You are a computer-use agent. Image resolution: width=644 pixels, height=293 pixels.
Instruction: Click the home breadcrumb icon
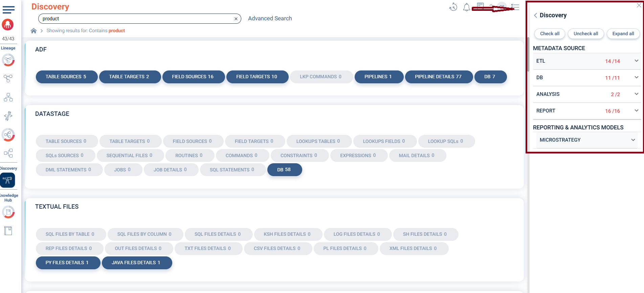(34, 31)
